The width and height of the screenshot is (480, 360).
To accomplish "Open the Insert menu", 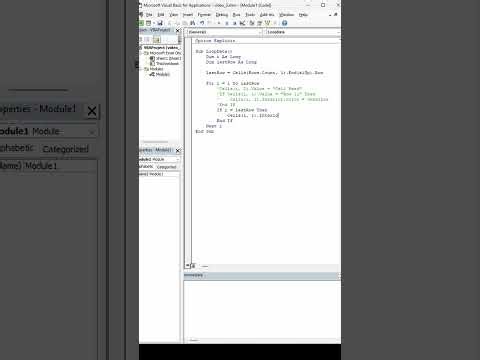I will click(x=188, y=15).
